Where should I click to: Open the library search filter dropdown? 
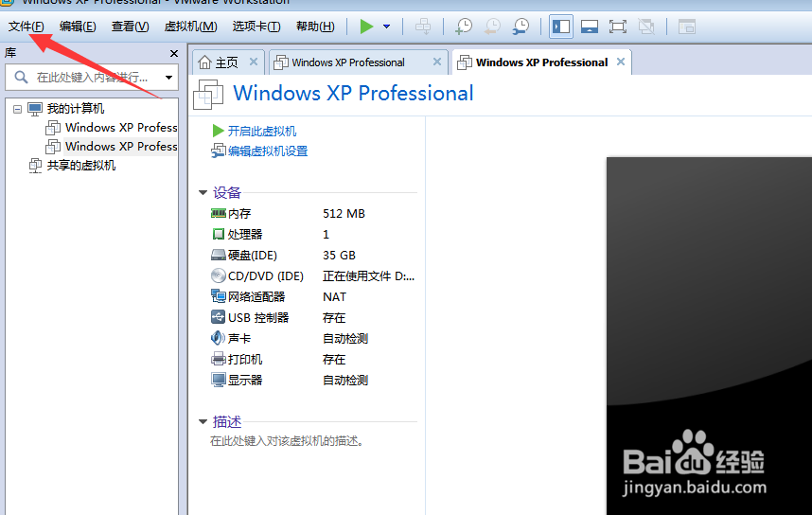168,78
